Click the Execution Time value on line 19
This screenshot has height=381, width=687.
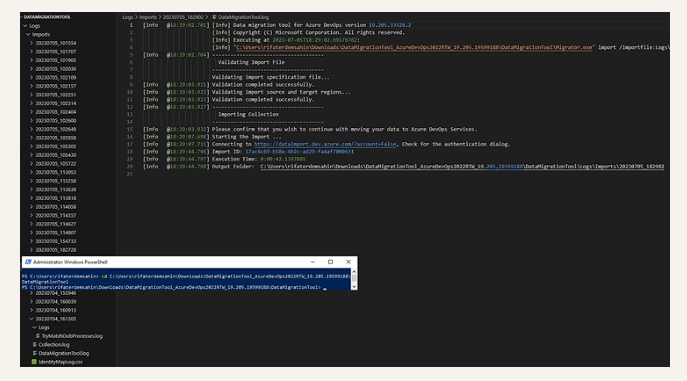(283, 159)
